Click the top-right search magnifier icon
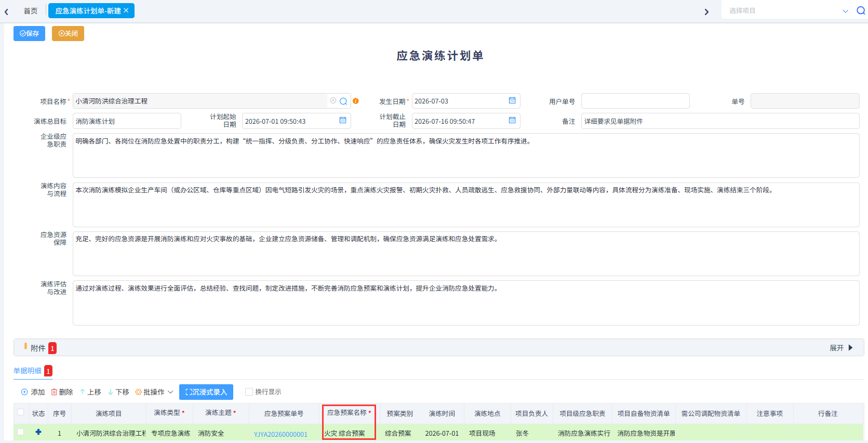The width and height of the screenshot is (868, 443). pos(861,10)
